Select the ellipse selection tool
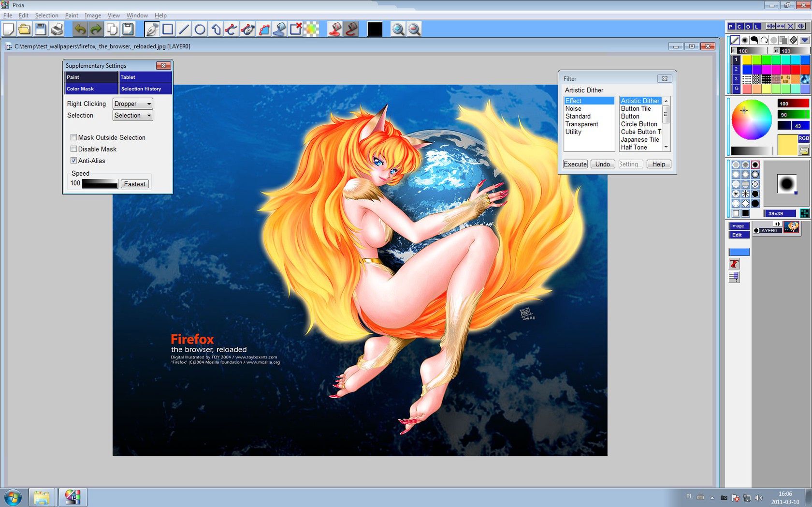The height and width of the screenshot is (507, 812). click(200, 30)
